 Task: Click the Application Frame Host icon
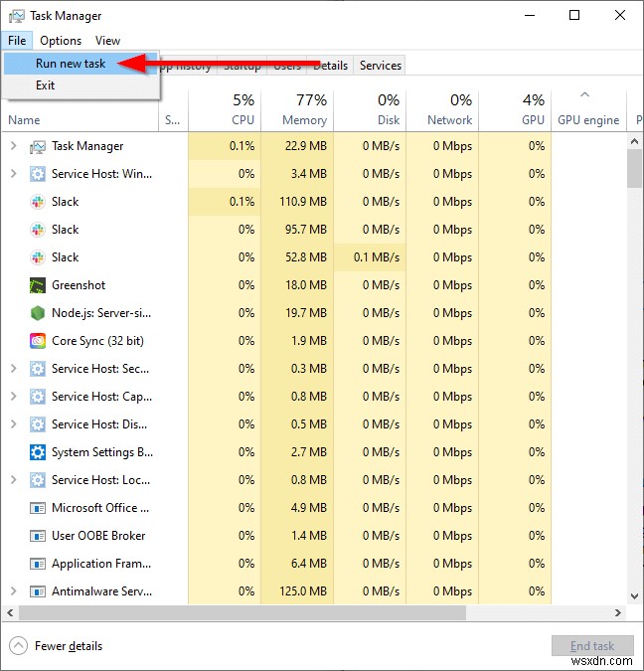pyautogui.click(x=38, y=564)
